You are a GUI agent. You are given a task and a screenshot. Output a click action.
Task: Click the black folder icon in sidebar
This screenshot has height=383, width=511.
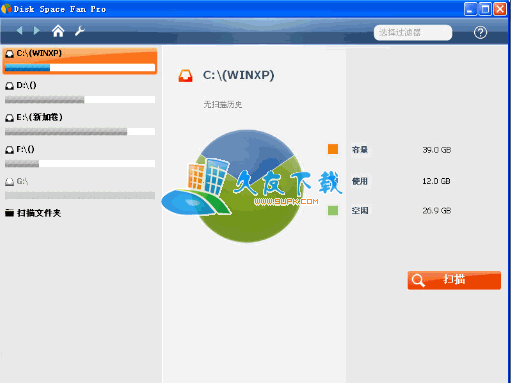[x=9, y=213]
